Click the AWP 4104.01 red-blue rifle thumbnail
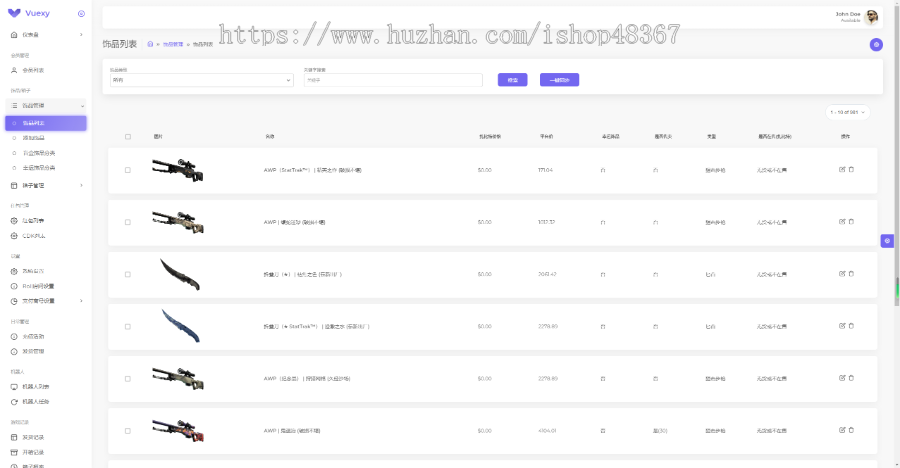The image size is (900, 468). click(x=179, y=431)
